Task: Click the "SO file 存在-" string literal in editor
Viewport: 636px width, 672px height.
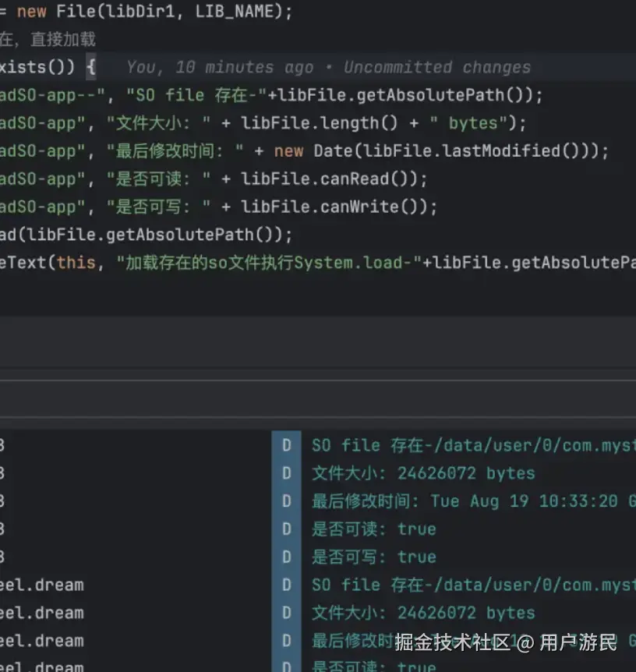Action: [x=197, y=95]
